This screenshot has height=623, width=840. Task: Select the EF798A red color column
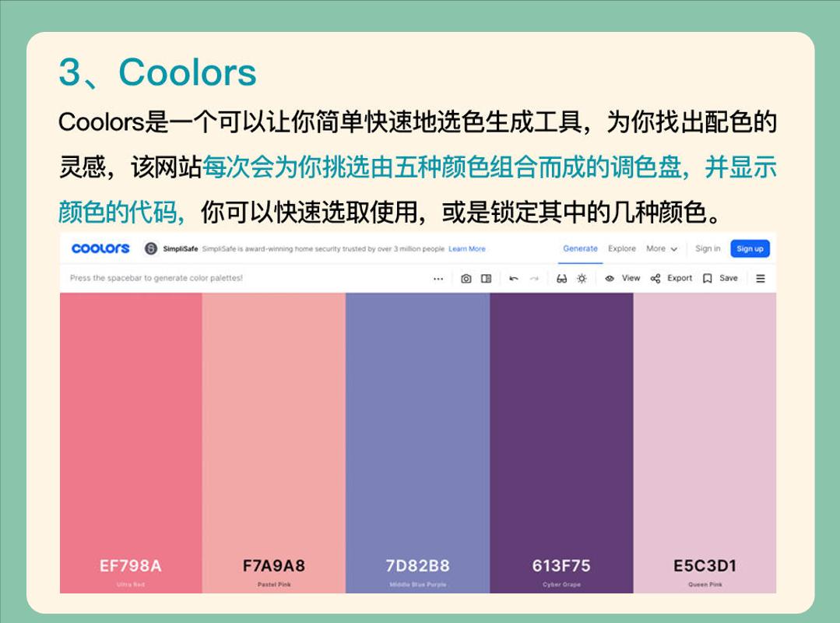coord(131,442)
